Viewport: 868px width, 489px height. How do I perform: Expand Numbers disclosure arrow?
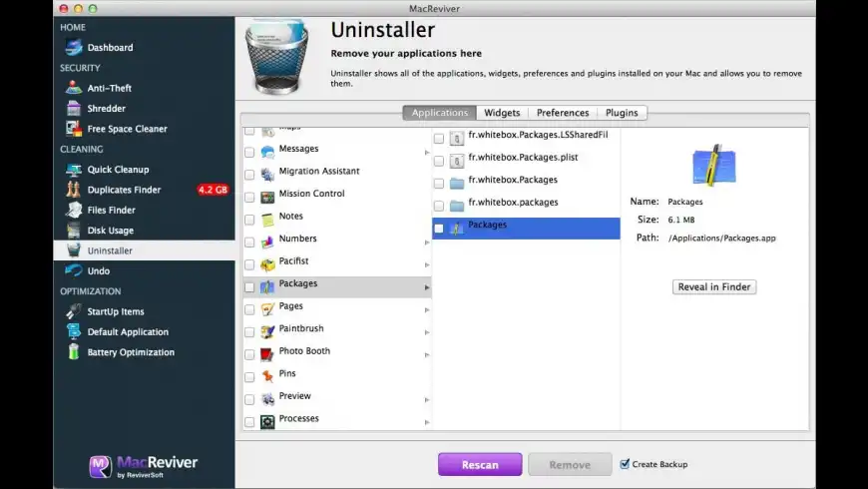[427, 243]
